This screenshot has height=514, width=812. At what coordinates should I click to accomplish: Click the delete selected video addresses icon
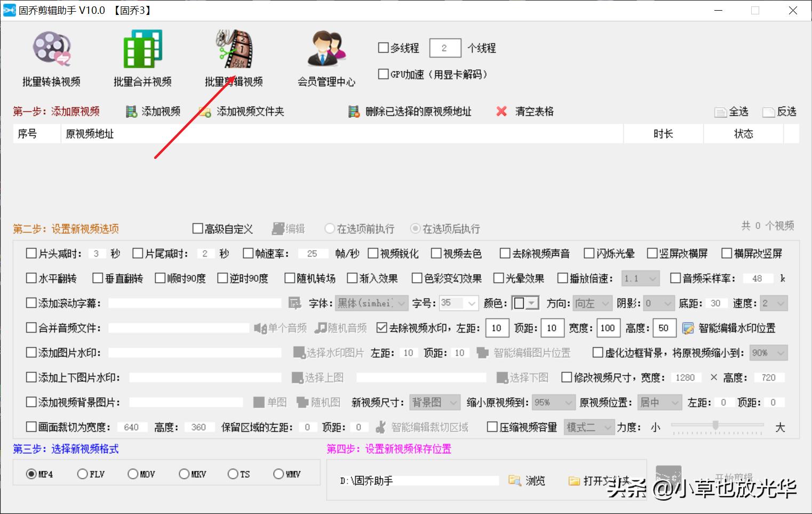[354, 111]
